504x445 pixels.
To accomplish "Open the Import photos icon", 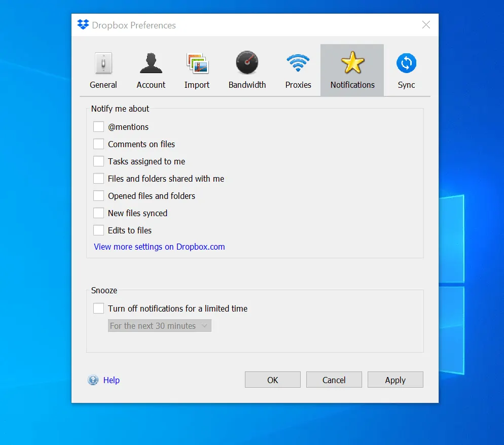I will pyautogui.click(x=197, y=63).
